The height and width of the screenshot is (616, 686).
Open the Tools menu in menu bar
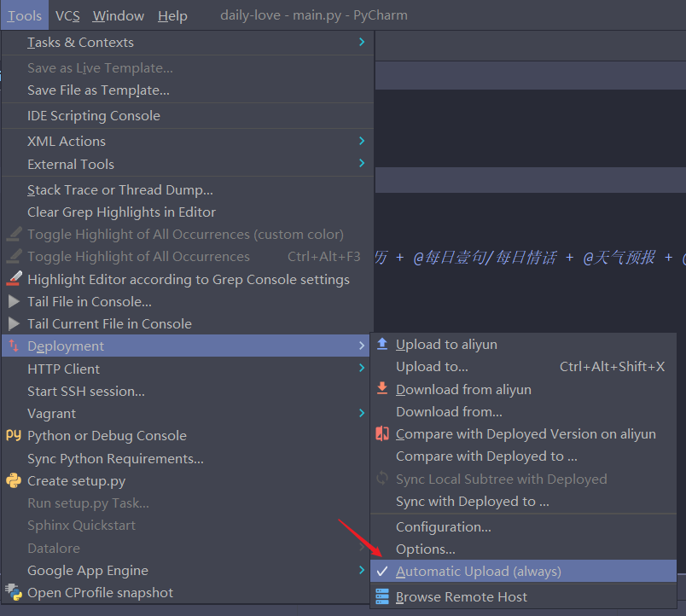pos(25,15)
